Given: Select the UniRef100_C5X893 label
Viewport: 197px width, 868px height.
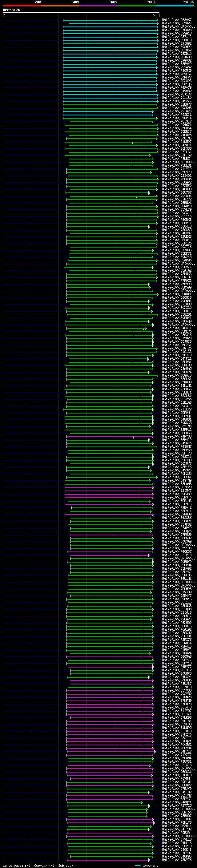Looking at the screenshot, I should [177, 81].
